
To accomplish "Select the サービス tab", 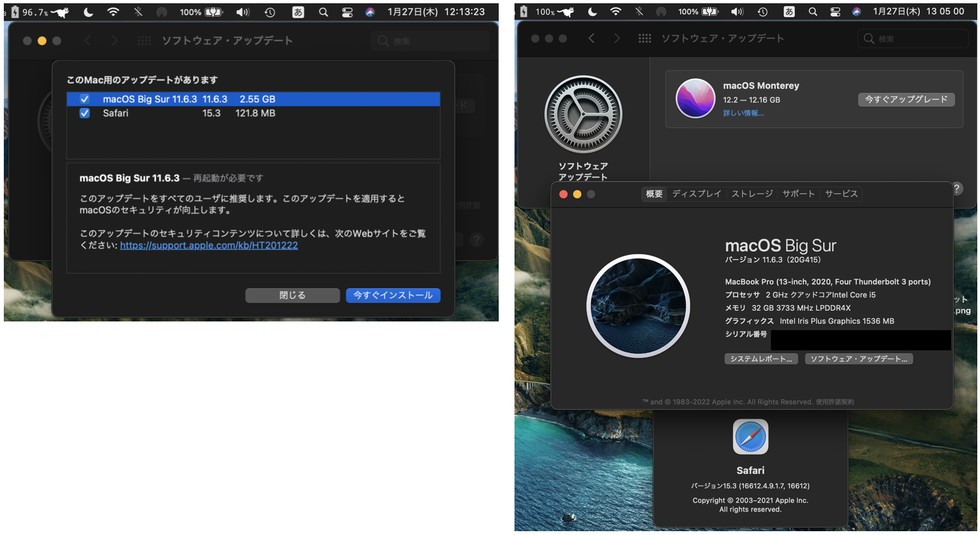I will pyautogui.click(x=841, y=194).
